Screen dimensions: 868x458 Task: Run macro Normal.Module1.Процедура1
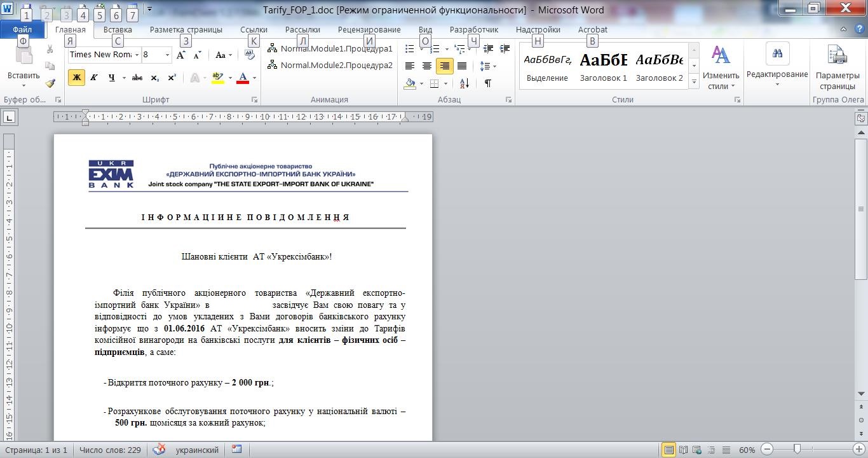click(330, 48)
